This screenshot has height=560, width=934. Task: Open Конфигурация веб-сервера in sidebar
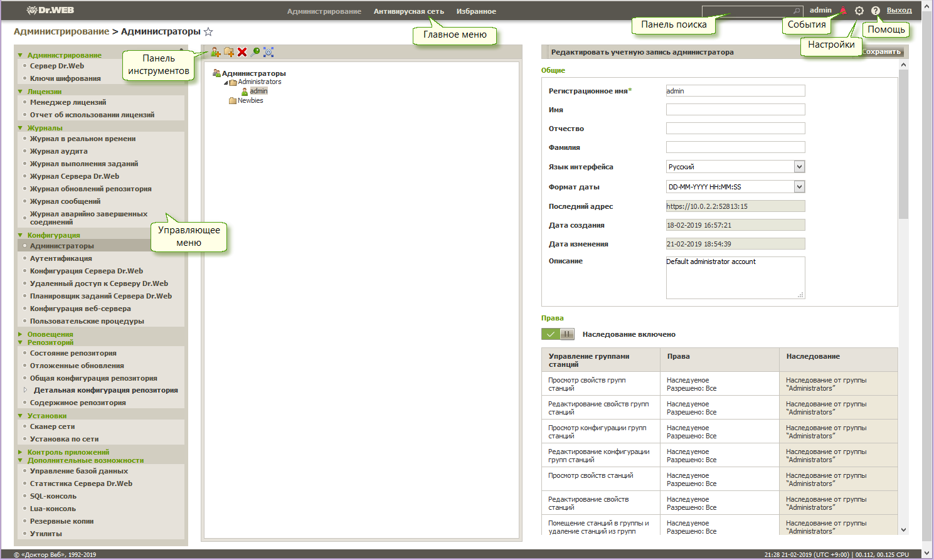80,309
